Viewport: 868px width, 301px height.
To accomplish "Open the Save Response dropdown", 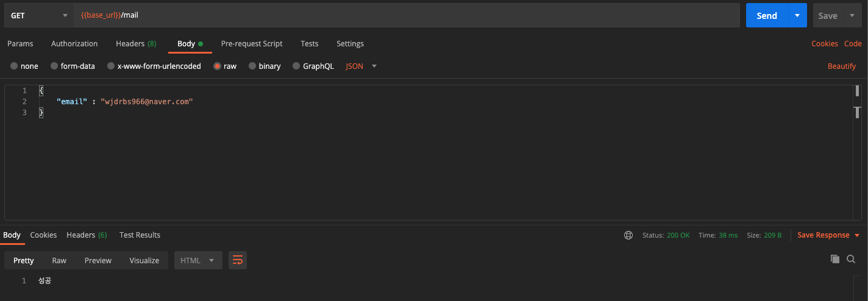I will pos(828,235).
